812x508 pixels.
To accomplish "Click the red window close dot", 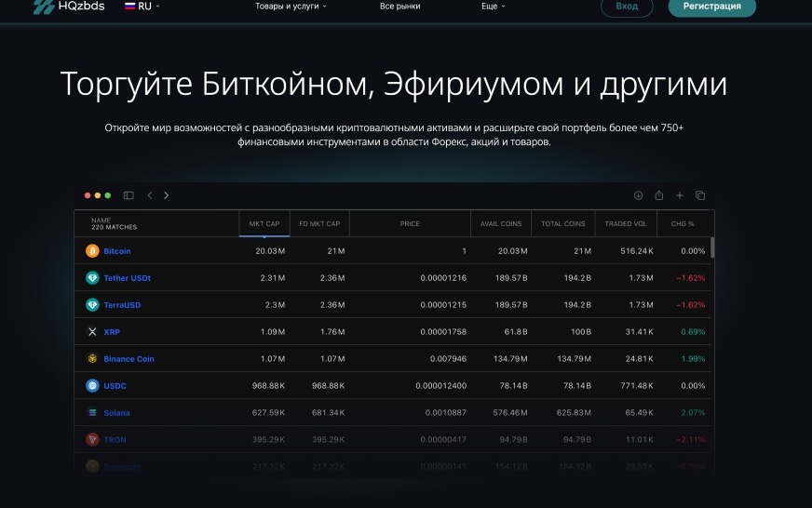I will (88, 195).
